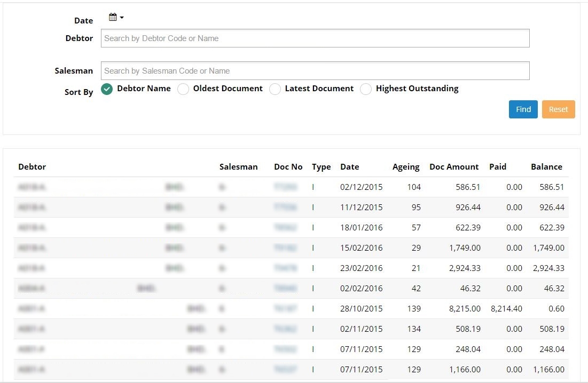Select the Debtor Name sort option
The height and width of the screenshot is (383, 588).
pos(107,89)
